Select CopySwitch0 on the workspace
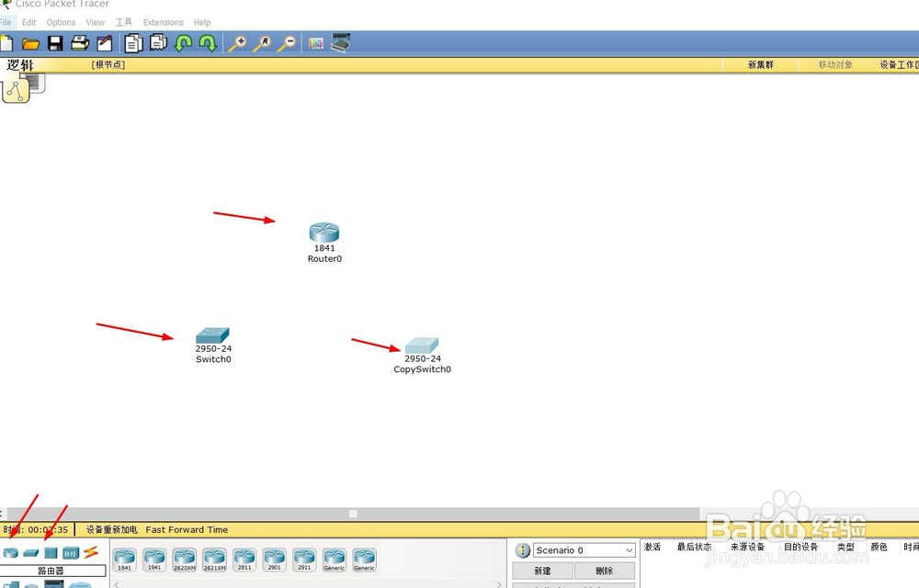The height and width of the screenshot is (588, 919). [x=422, y=345]
